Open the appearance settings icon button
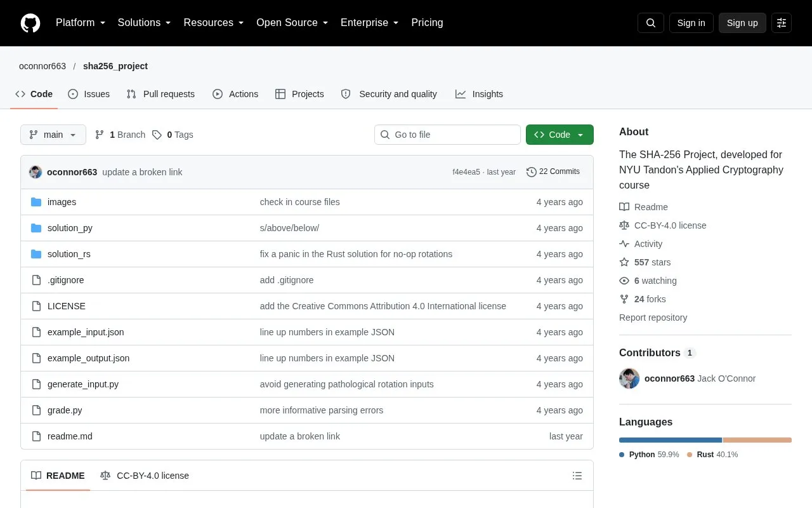Image resolution: width=812 pixels, height=508 pixels. tap(782, 23)
